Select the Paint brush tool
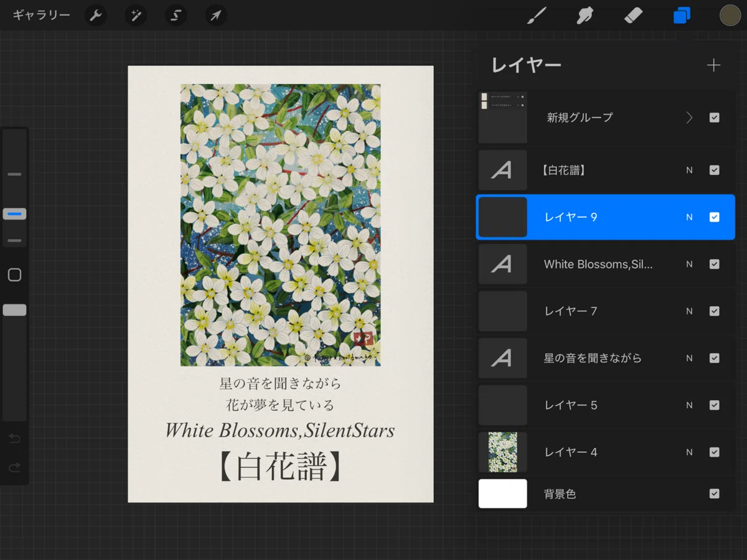The height and width of the screenshot is (560, 747). 536,15
